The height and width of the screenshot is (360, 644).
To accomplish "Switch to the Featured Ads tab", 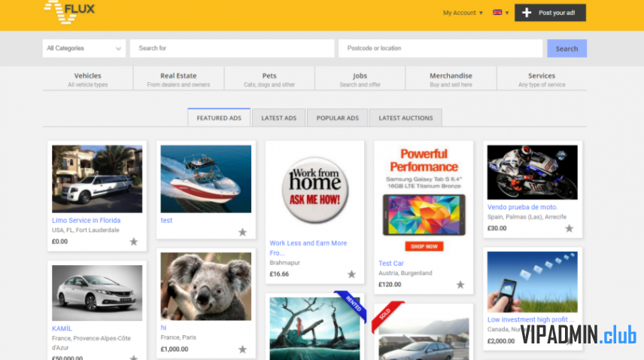I will [219, 118].
